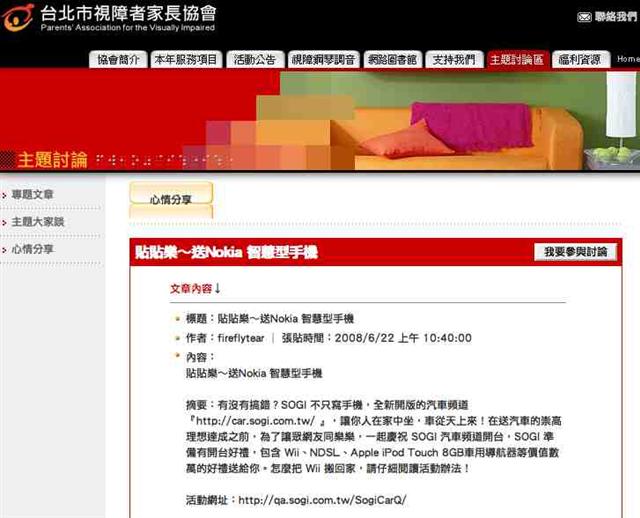Click the 文章內容 down-arrow icon

pyautogui.click(x=218, y=288)
